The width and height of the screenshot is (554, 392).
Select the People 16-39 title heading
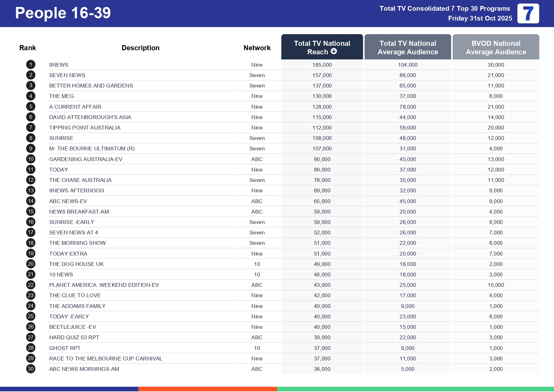pyautogui.click(x=63, y=13)
